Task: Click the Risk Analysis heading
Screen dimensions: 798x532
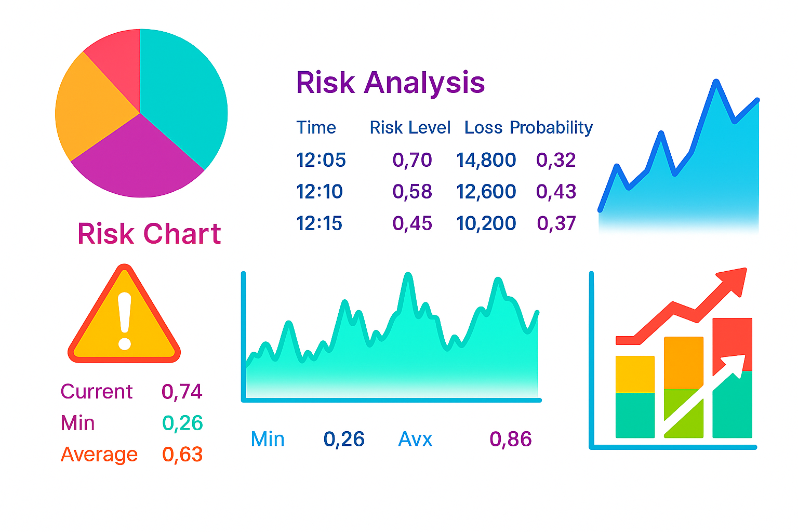Action: coord(390,83)
